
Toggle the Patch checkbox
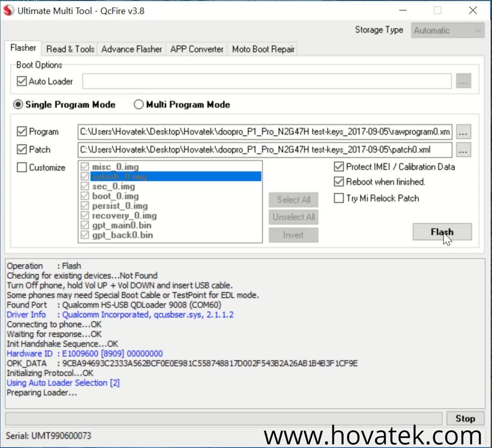click(x=22, y=150)
